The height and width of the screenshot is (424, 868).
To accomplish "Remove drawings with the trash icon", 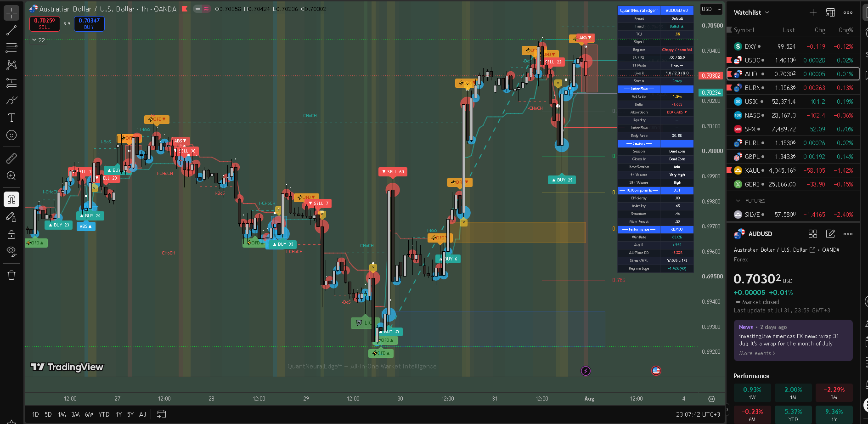I will tap(11, 275).
